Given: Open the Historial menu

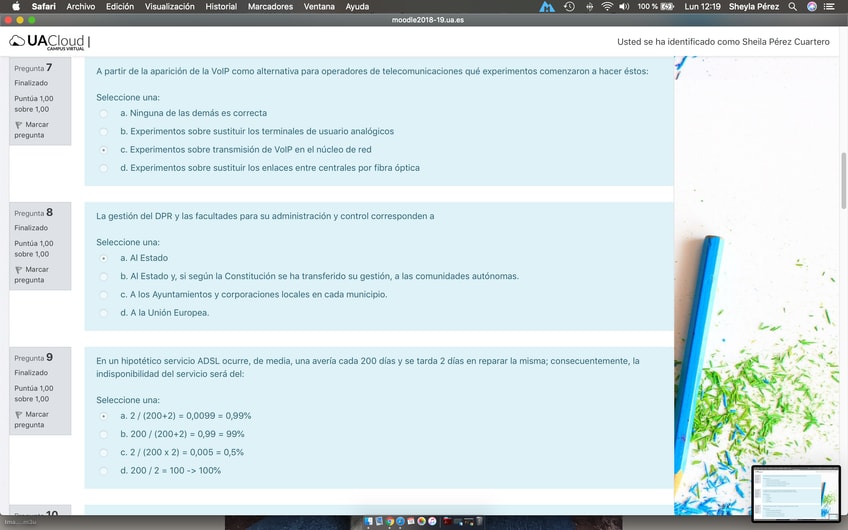Looking at the screenshot, I should [221, 6].
